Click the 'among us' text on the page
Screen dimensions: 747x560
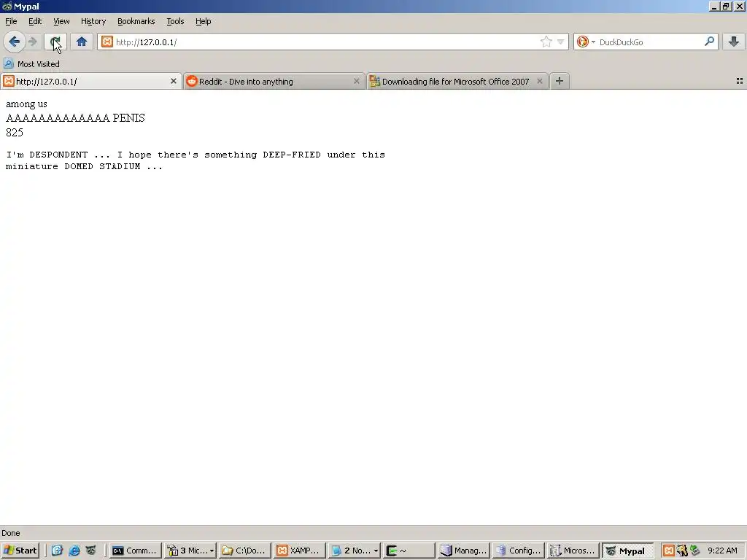pyautogui.click(x=27, y=104)
